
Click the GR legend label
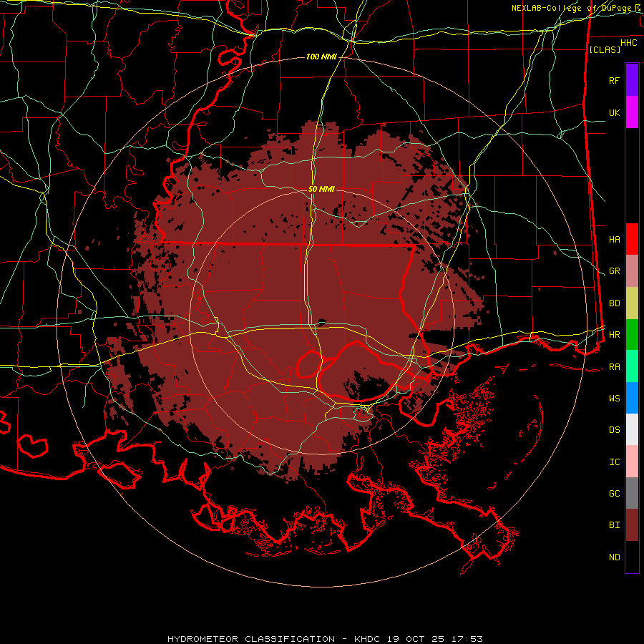coord(614,271)
